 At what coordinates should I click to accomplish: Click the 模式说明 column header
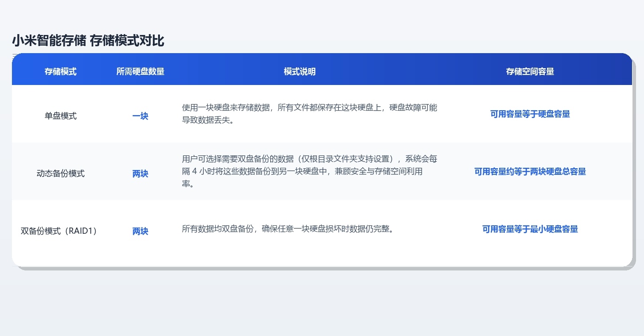tap(300, 71)
